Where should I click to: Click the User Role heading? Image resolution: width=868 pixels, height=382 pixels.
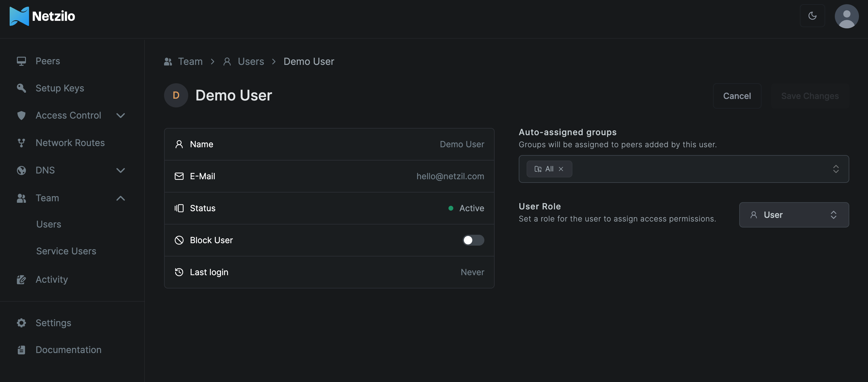[x=540, y=206]
